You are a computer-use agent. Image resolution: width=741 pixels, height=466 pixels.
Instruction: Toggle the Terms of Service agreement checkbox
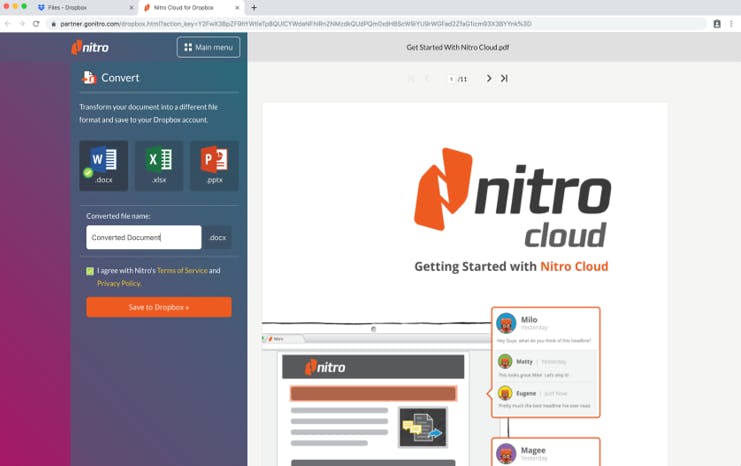(x=90, y=271)
